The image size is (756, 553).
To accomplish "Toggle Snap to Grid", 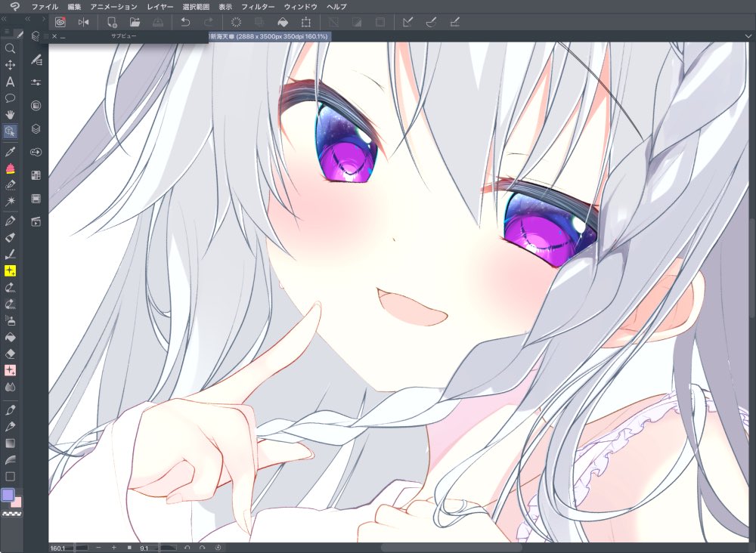I will tap(454, 22).
